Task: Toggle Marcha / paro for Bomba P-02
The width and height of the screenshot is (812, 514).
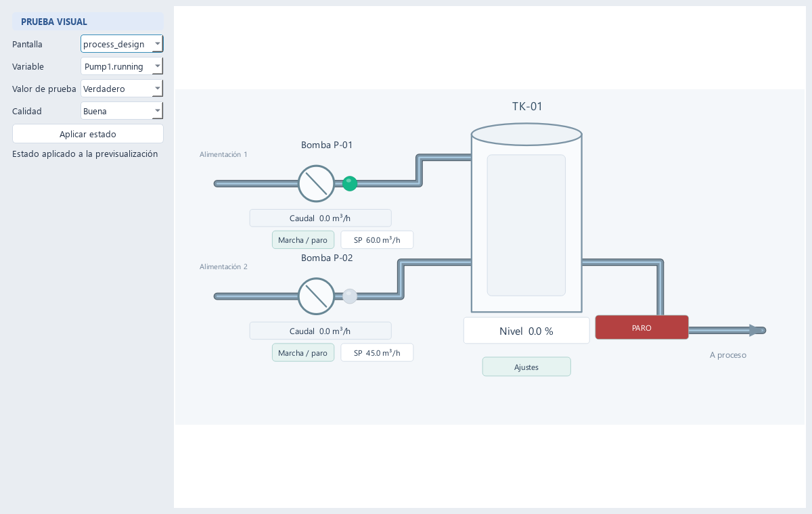Action: 303,353
